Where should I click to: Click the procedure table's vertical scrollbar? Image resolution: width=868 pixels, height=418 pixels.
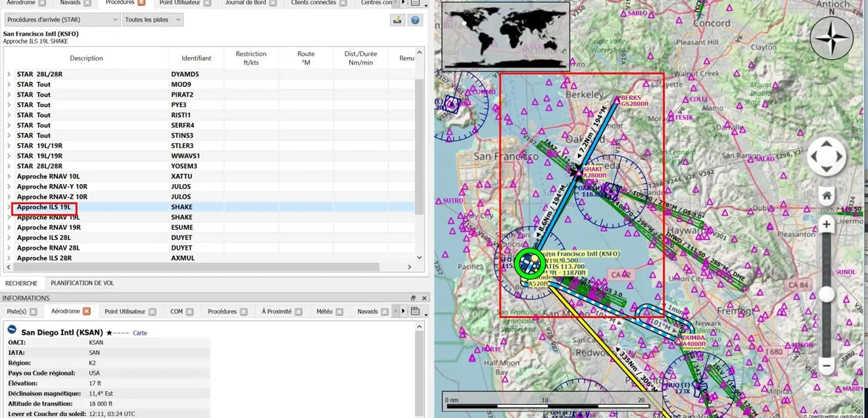(420, 145)
